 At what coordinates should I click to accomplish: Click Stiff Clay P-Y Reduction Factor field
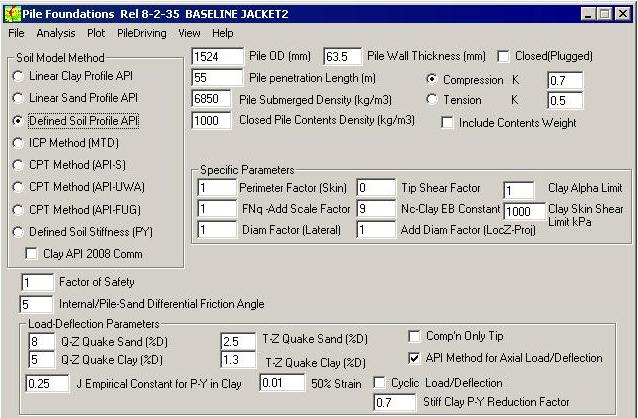pyautogui.click(x=395, y=403)
